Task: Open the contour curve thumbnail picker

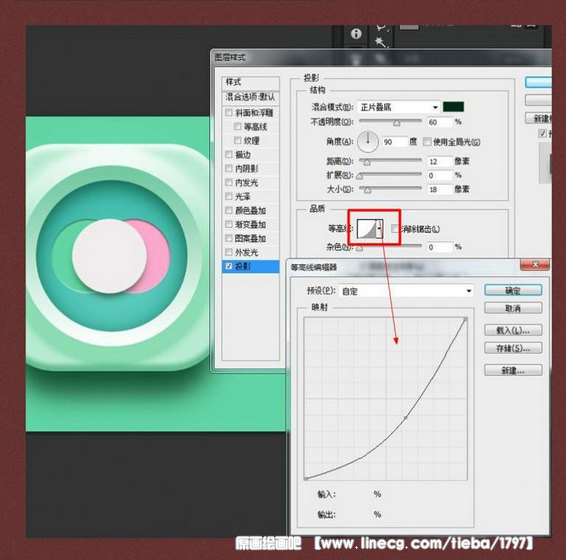Action: 366,229
